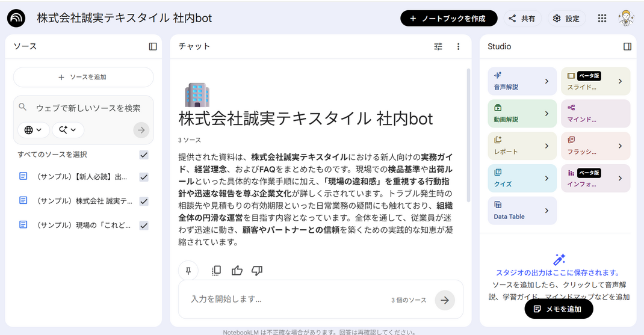The width and height of the screenshot is (644, 335).
Task: Click the メモを追加 button
Action: pyautogui.click(x=558, y=309)
